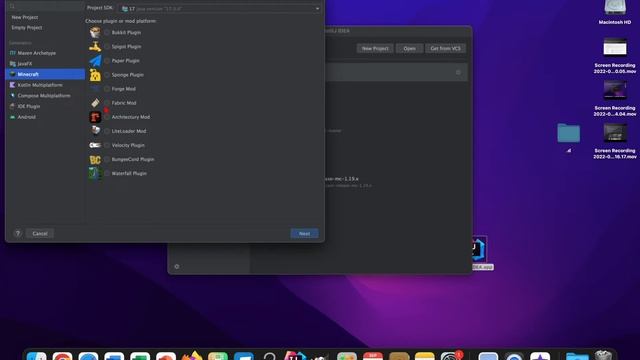Click New Project in the welcome window

(x=375, y=49)
